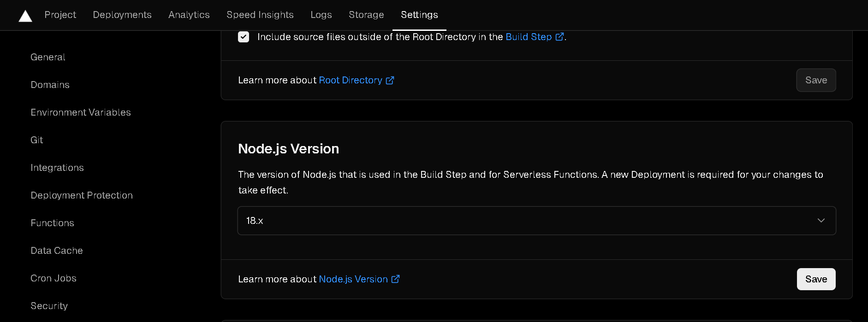Save the Node.js Version setting
This screenshot has height=322, width=868.
tap(816, 279)
